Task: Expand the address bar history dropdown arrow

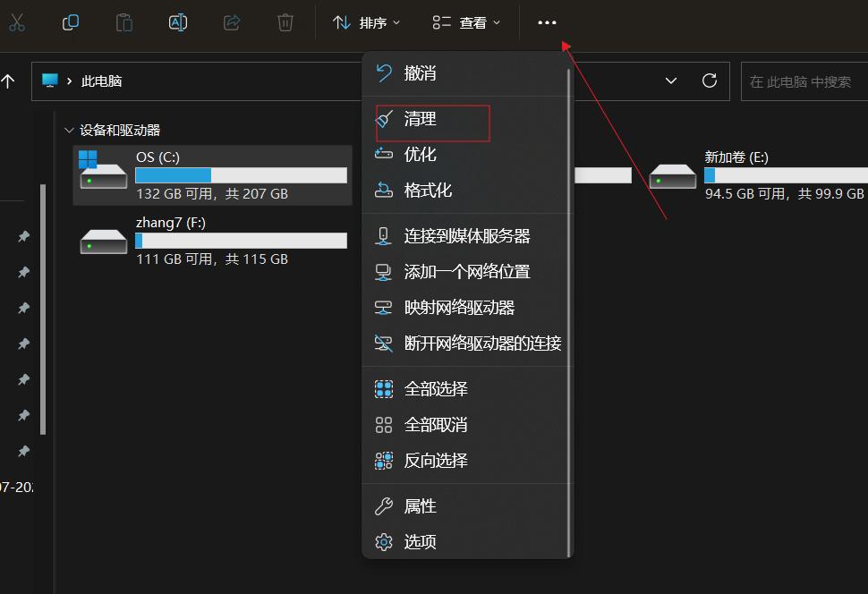Action: (x=670, y=81)
